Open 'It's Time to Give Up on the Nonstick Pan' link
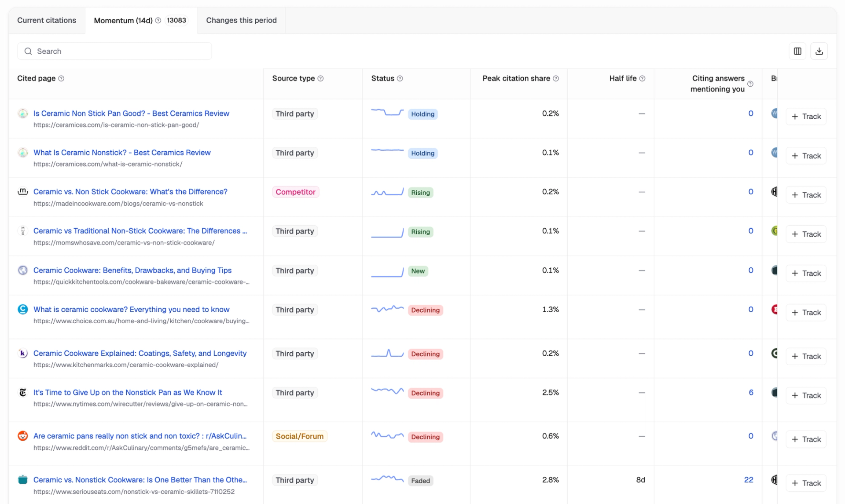 pos(128,392)
